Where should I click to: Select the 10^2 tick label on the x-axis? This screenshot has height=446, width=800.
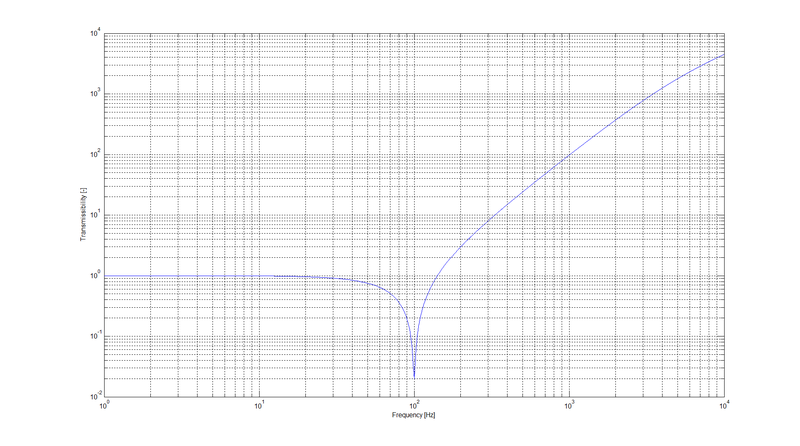click(x=414, y=404)
